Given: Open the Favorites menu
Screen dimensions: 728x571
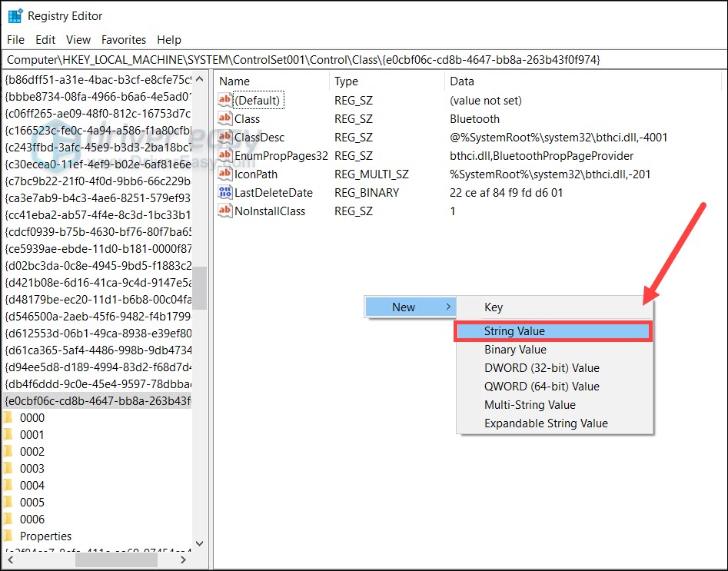Looking at the screenshot, I should (123, 39).
